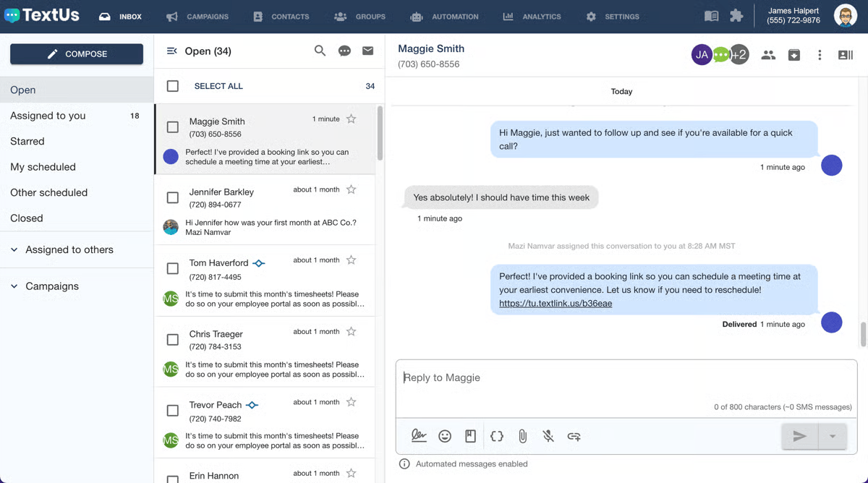Viewport: 868px width, 483px height.
Task: Open the Contacts navigation tab
Action: [x=281, y=16]
